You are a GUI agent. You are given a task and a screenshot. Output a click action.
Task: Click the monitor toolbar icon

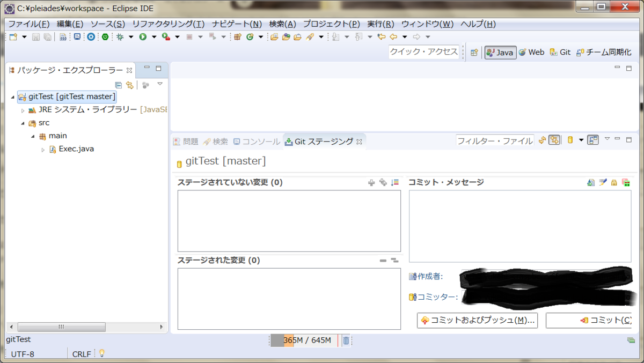[77, 37]
